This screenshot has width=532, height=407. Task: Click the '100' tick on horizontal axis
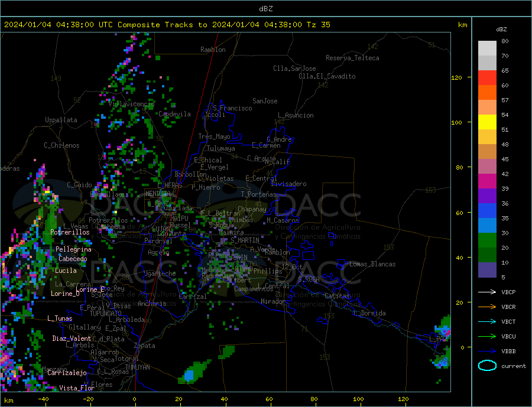358,399
